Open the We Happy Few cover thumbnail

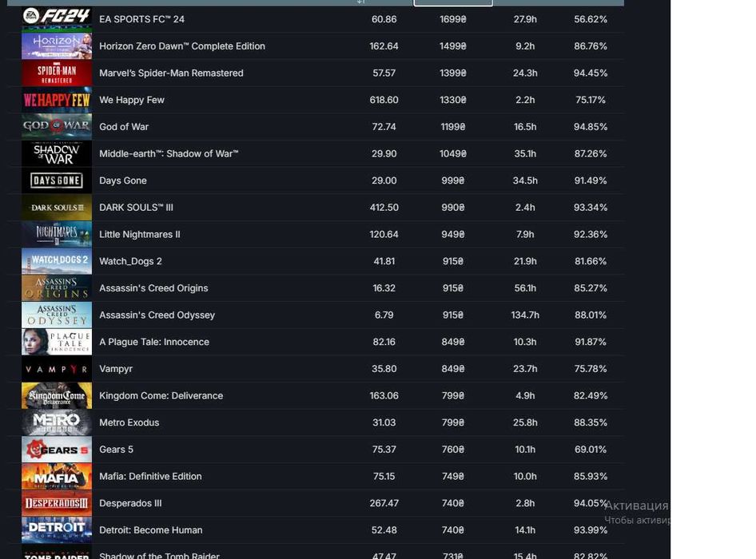coord(57,100)
